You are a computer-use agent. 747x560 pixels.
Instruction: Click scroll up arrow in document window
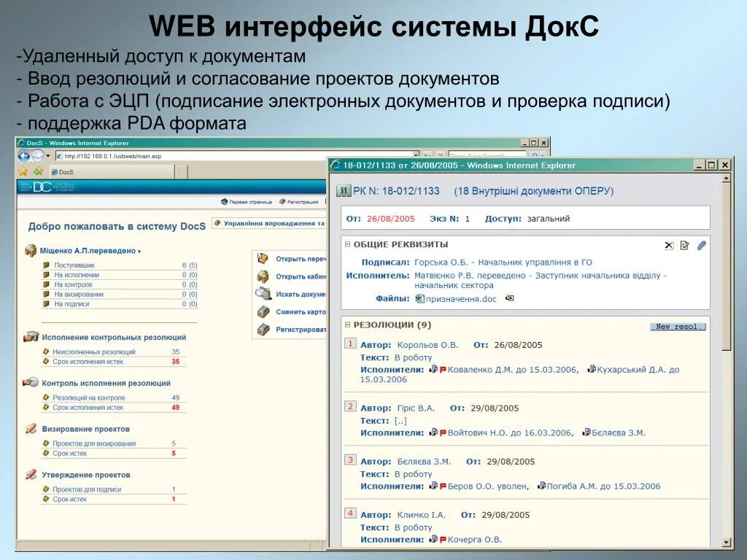tap(726, 179)
